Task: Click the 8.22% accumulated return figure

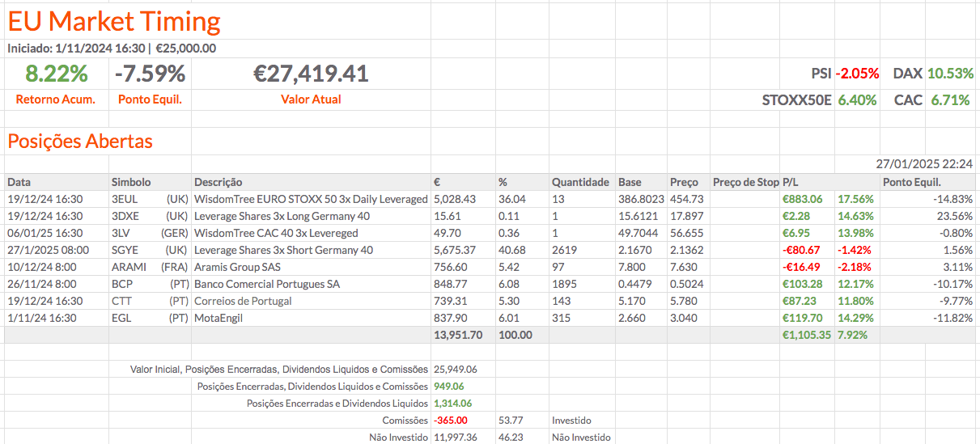Action: click(56, 74)
